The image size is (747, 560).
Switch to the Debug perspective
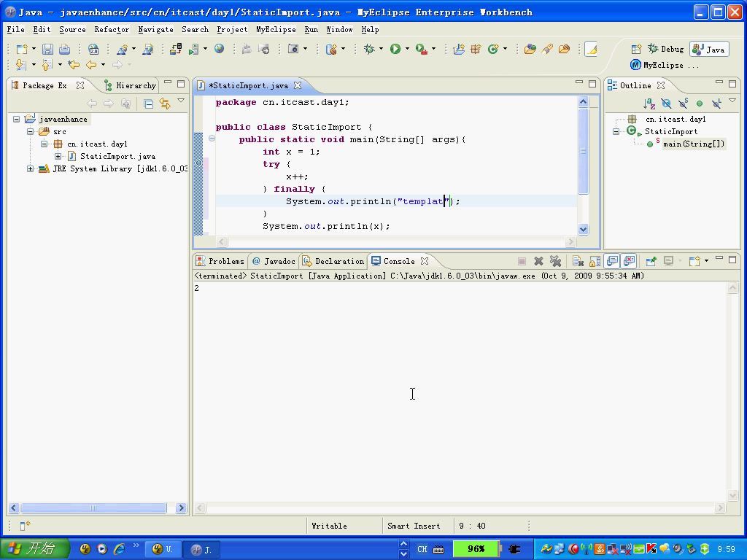[x=665, y=49]
